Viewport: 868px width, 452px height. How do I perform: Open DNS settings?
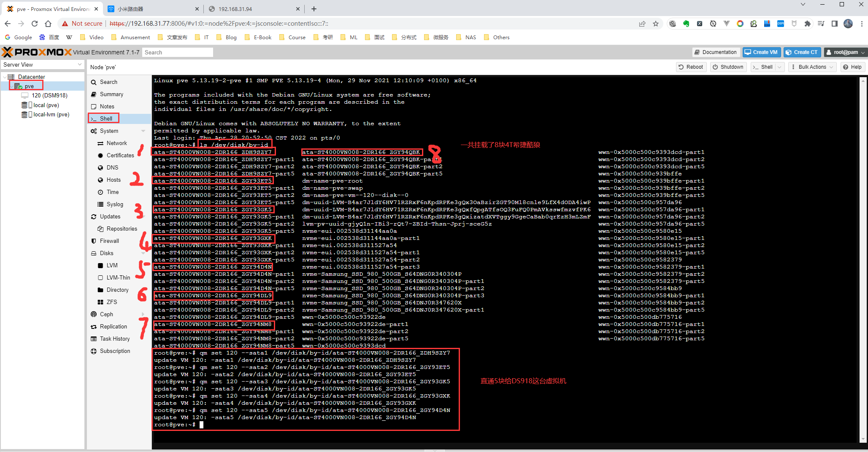click(x=119, y=167)
